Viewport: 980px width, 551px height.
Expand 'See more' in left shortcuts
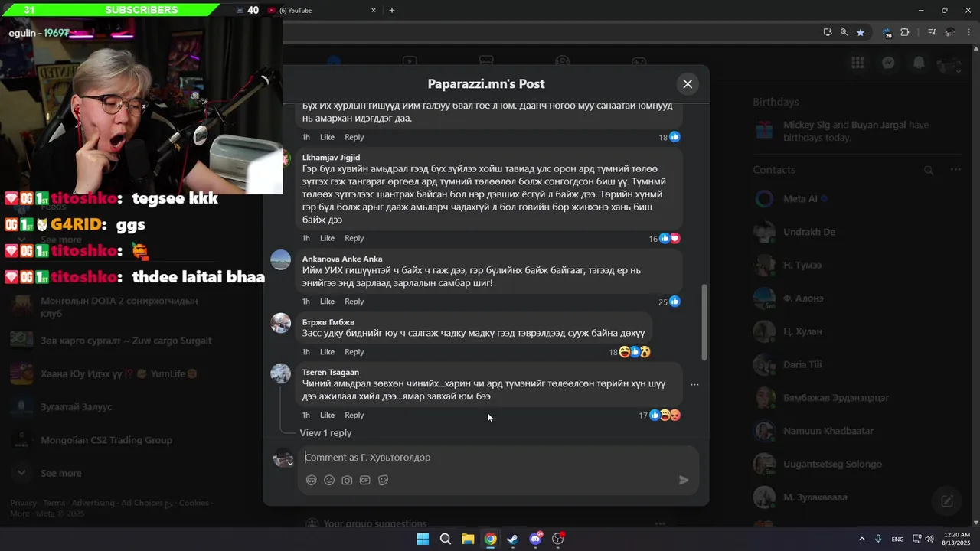(61, 473)
